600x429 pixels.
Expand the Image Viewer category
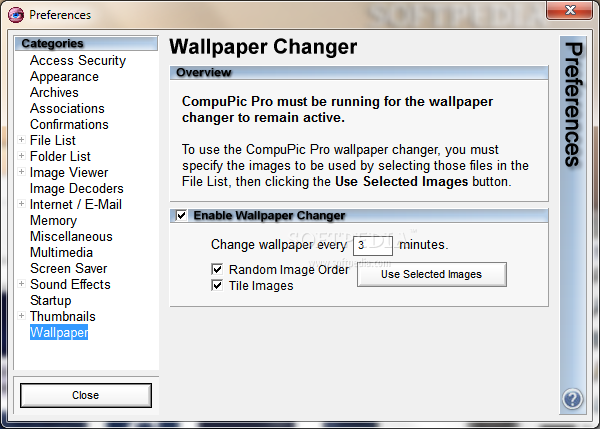21,172
